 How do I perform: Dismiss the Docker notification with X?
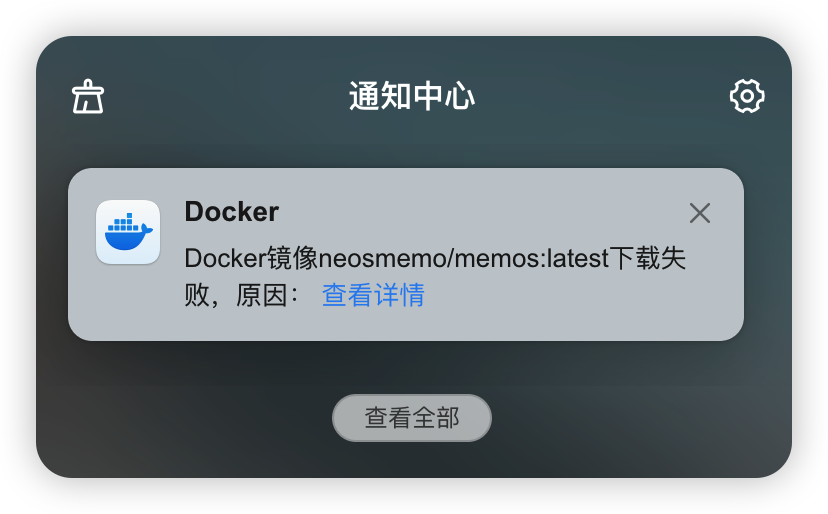700,213
